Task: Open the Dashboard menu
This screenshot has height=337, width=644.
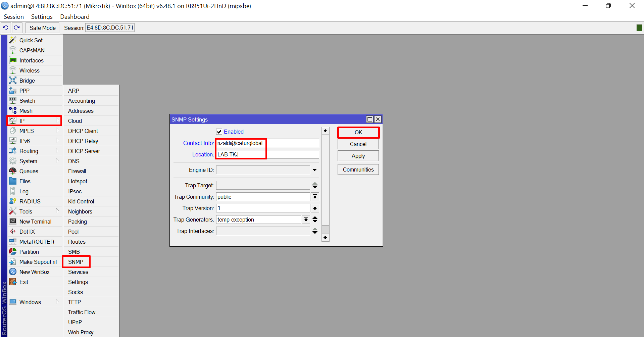Action: pos(75,17)
